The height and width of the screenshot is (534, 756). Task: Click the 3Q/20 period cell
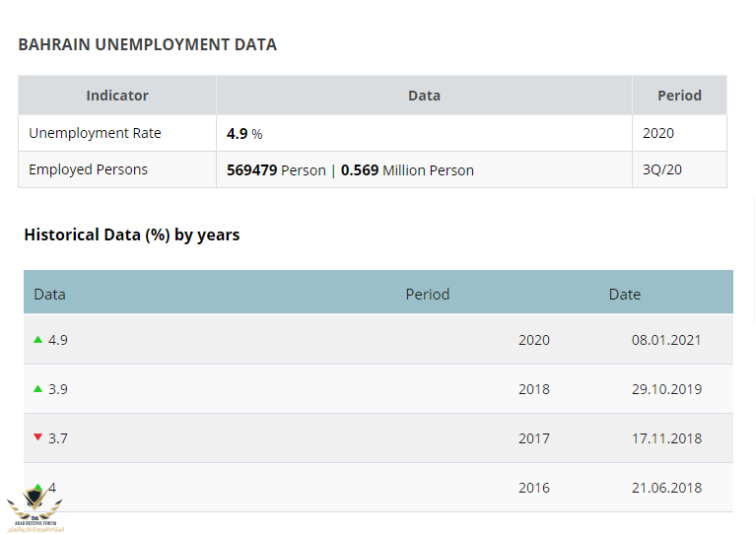tap(661, 169)
